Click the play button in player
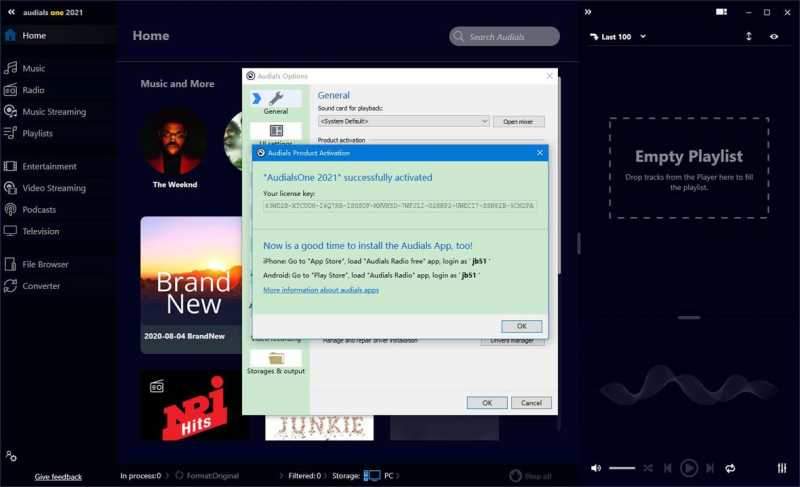800x487 pixels. tap(689, 468)
